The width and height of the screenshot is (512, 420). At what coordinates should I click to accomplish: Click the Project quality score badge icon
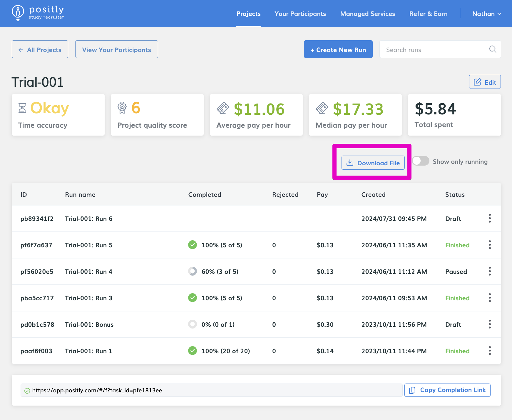(122, 108)
